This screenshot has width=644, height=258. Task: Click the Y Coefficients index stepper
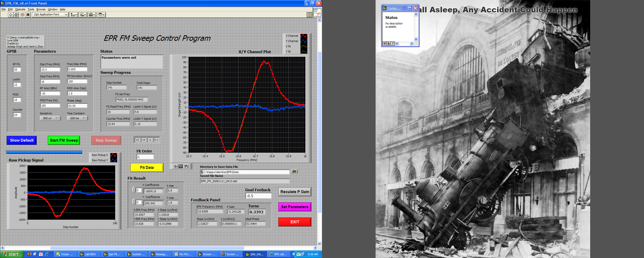[134, 202]
